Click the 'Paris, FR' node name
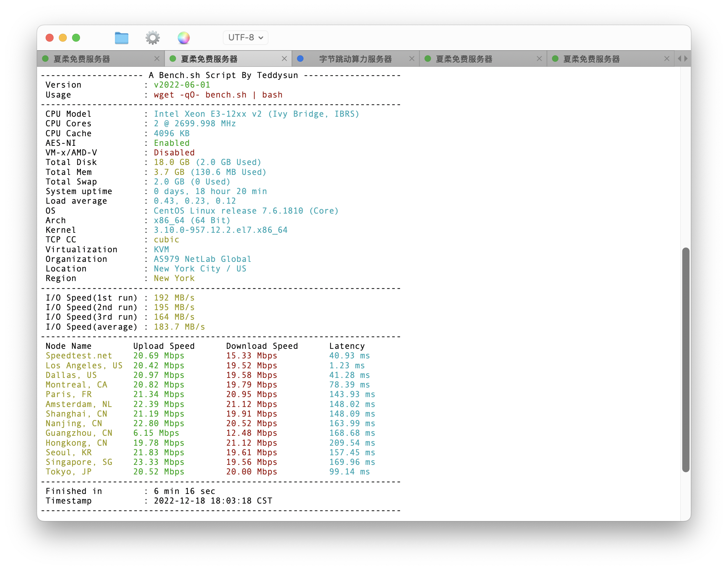 click(x=69, y=395)
